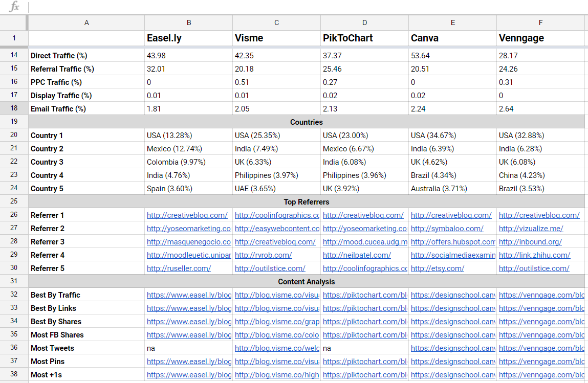Viewport: 588px width, 383px height.
Task: Select the Countries section header
Action: click(x=307, y=122)
